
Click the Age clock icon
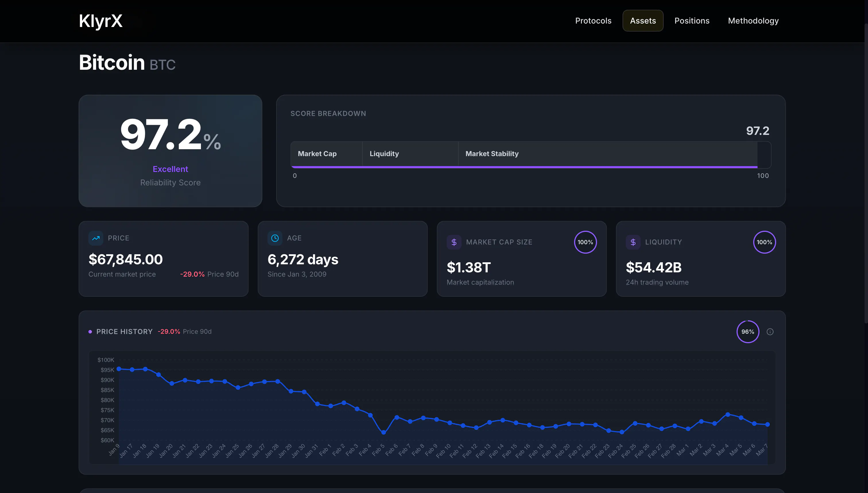pos(275,238)
